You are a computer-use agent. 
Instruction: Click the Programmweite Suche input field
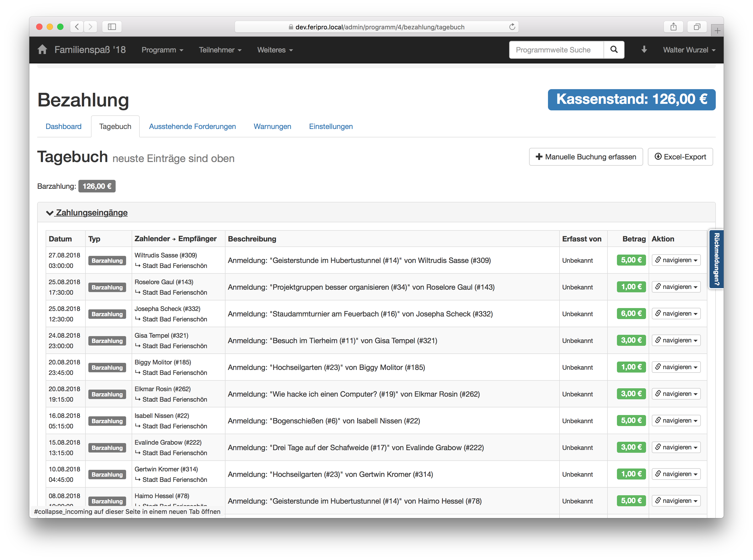[556, 50]
